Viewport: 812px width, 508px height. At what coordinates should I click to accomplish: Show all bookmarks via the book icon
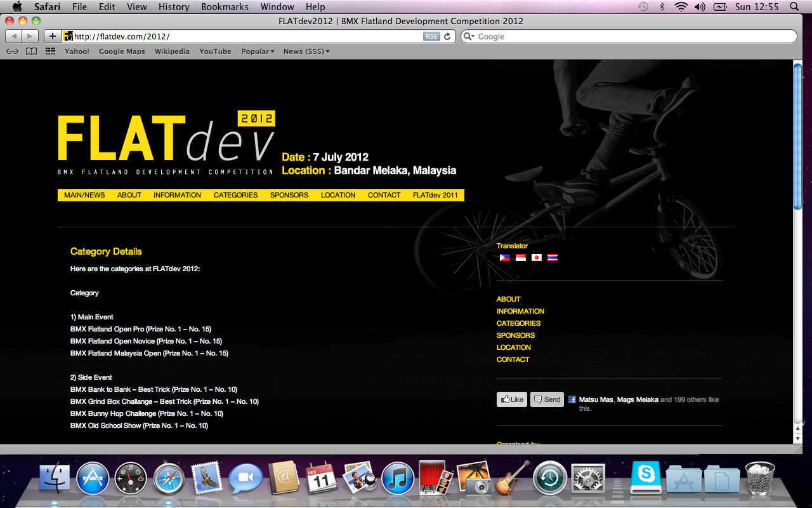[x=31, y=51]
